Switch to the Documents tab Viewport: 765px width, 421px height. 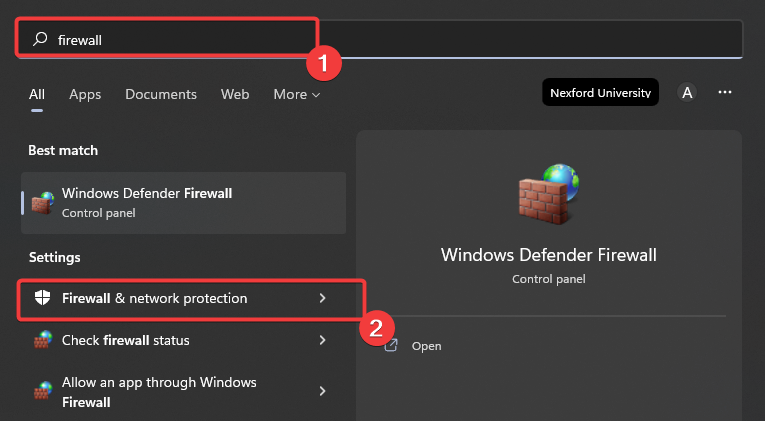161,94
